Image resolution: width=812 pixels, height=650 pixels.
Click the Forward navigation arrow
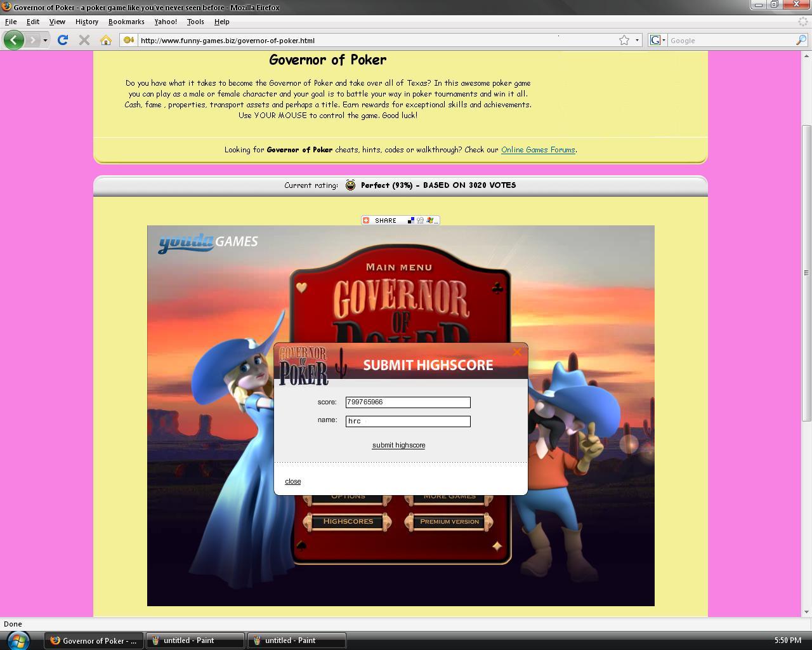coord(33,40)
